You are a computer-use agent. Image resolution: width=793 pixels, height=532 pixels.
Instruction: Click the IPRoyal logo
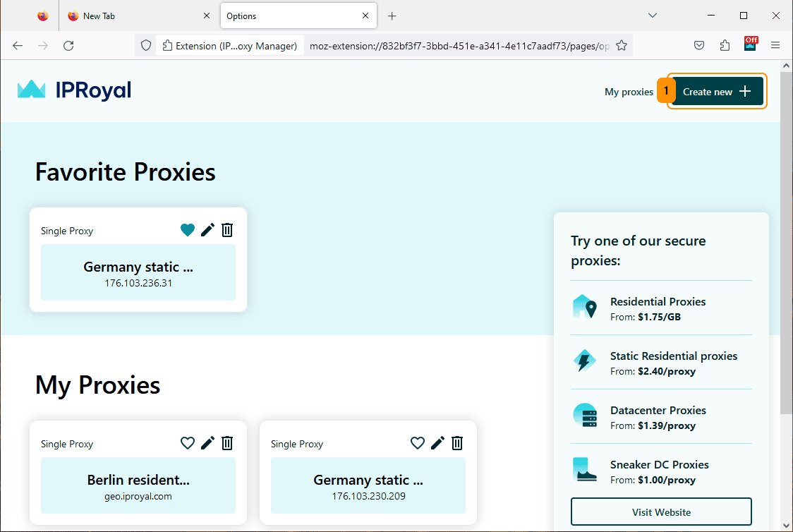click(74, 90)
